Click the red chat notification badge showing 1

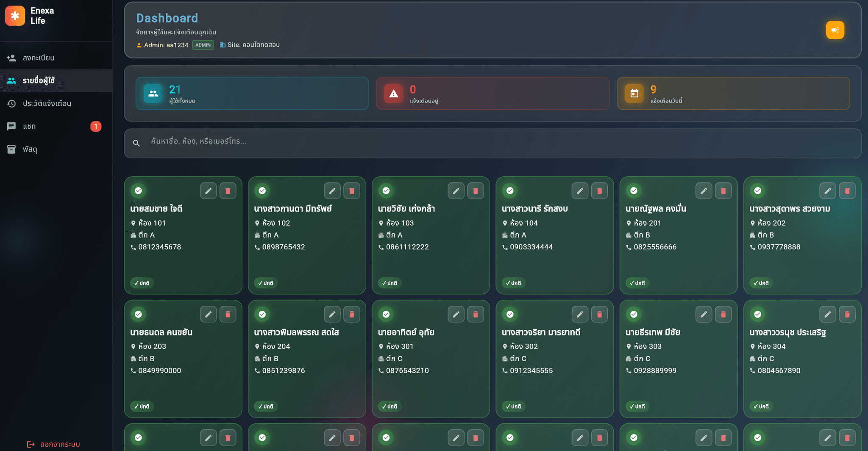pyautogui.click(x=96, y=126)
